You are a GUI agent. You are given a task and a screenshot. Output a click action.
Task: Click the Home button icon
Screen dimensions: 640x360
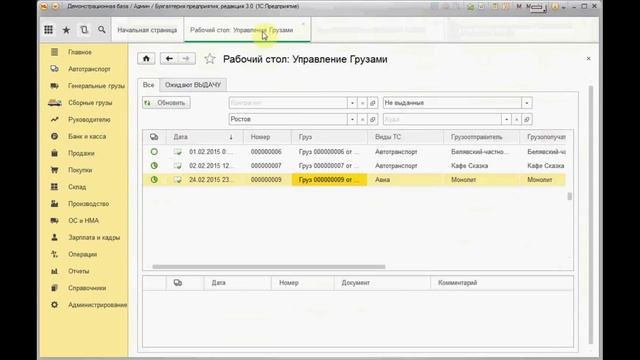pos(146,59)
